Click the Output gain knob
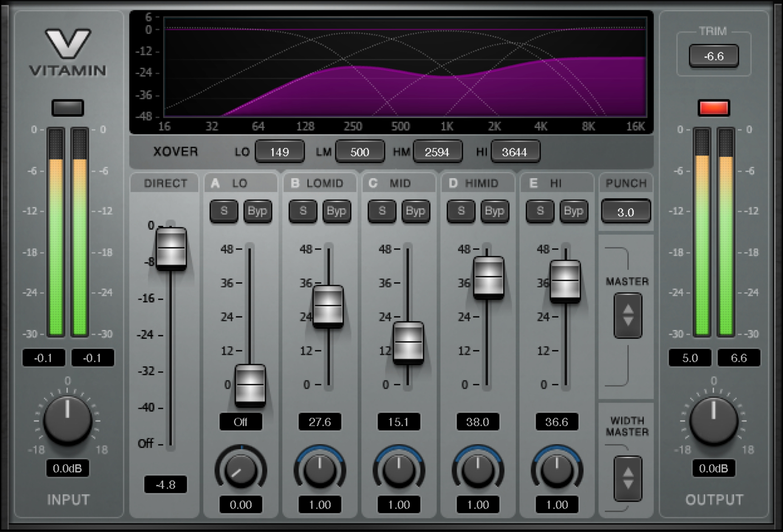Image resolution: width=783 pixels, height=532 pixels. coord(713,420)
